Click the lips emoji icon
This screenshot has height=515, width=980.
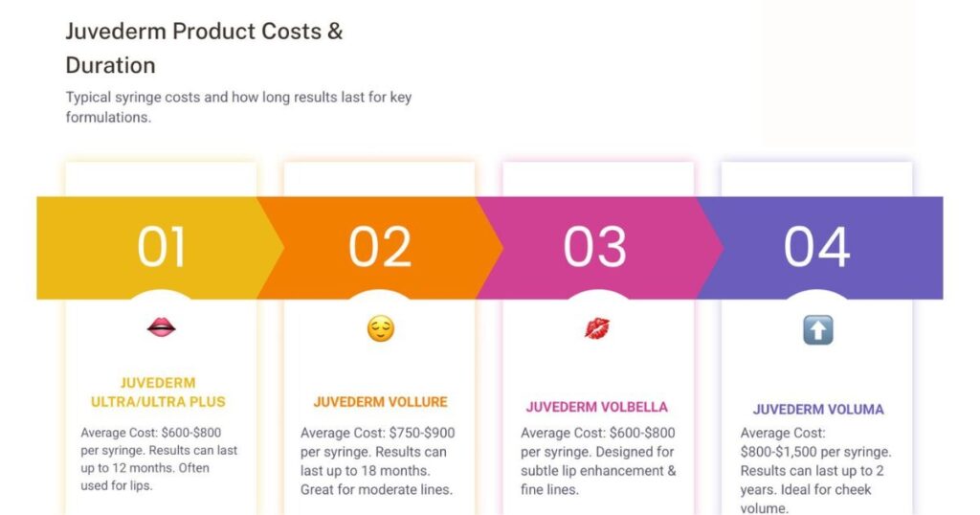[161, 328]
